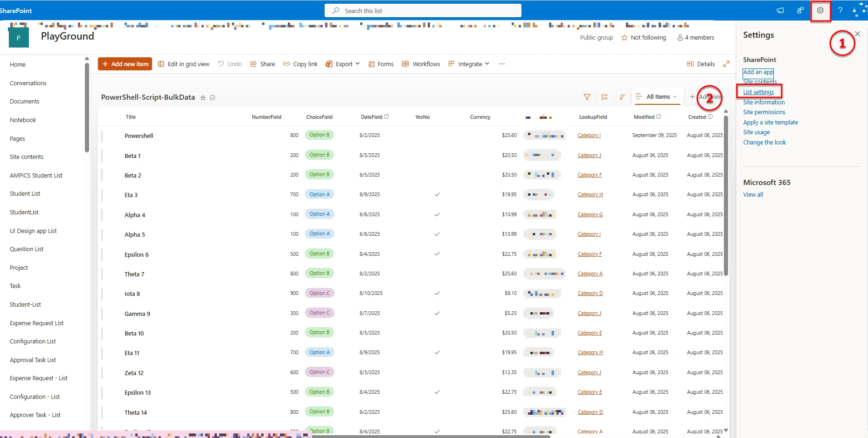Open Question List in left navigation
Image resolution: width=868 pixels, height=438 pixels.
coord(27,249)
